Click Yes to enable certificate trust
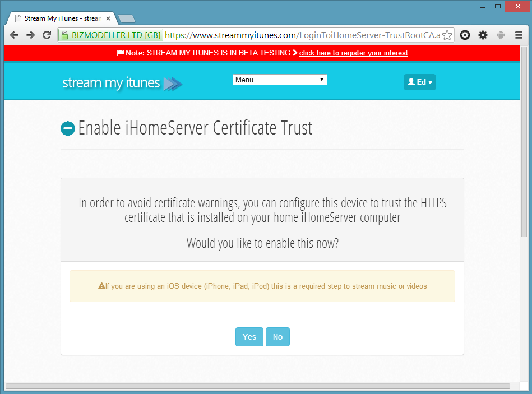The image size is (532, 394). pyautogui.click(x=249, y=337)
